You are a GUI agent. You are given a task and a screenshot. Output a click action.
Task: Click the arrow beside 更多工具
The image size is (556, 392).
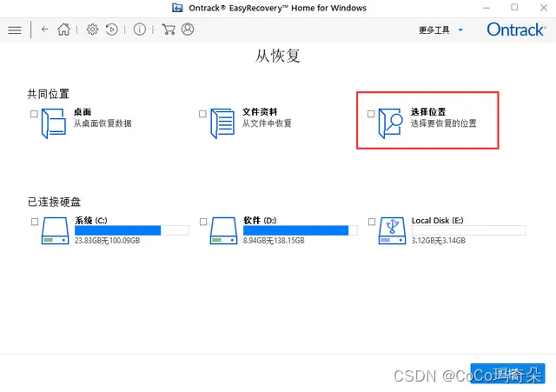(460, 30)
